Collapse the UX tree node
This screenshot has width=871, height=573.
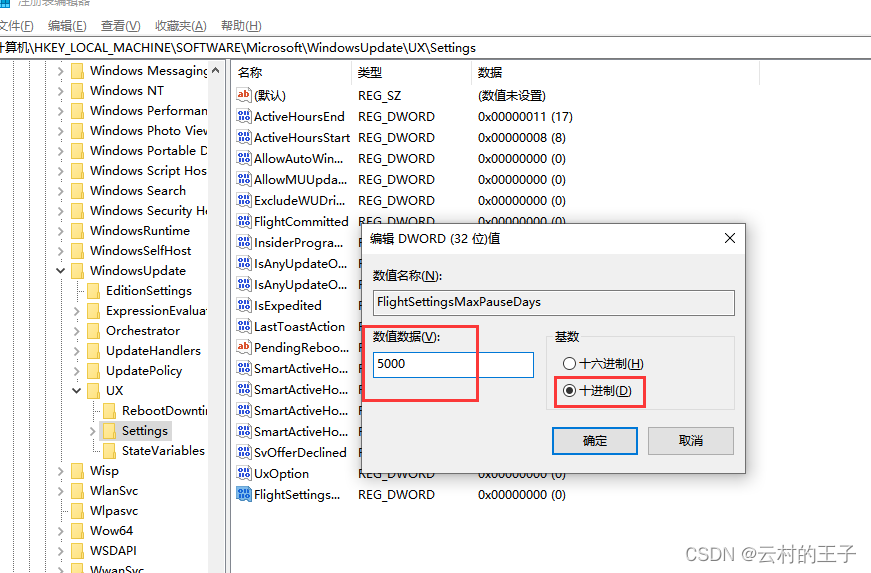[x=77, y=390]
